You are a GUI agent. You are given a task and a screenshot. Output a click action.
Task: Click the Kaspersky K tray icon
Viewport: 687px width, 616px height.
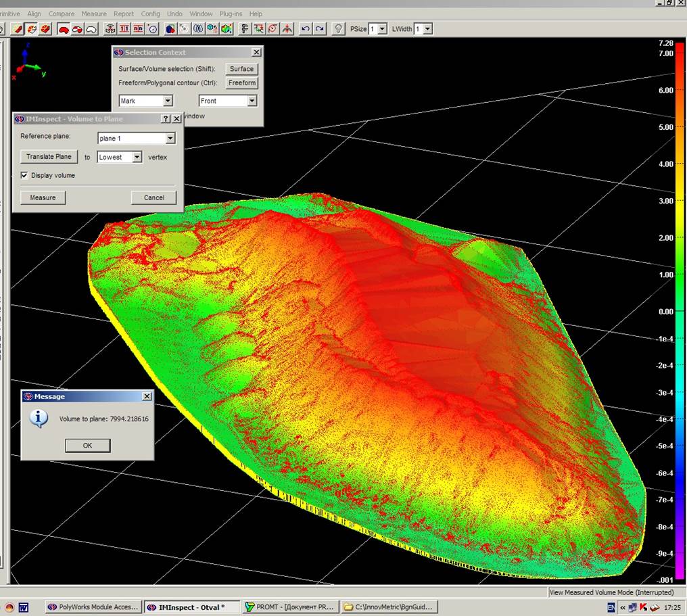[644, 607]
